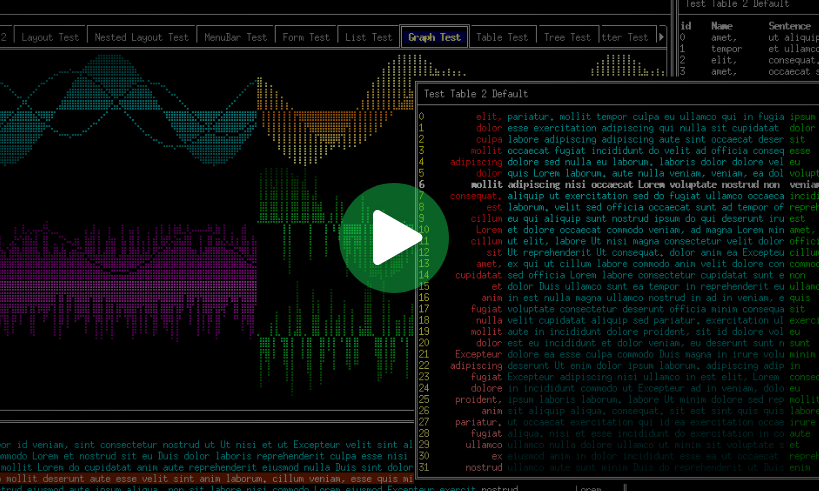The image size is (819, 491).
Task: Select row 8 est laborum, velit sed
Action: [x=618, y=207]
